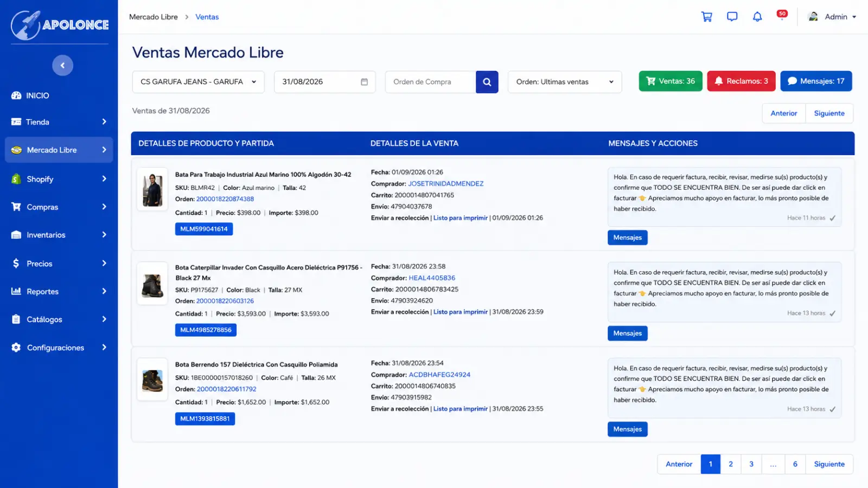Click the Reportes bar chart icon

[x=16, y=291]
